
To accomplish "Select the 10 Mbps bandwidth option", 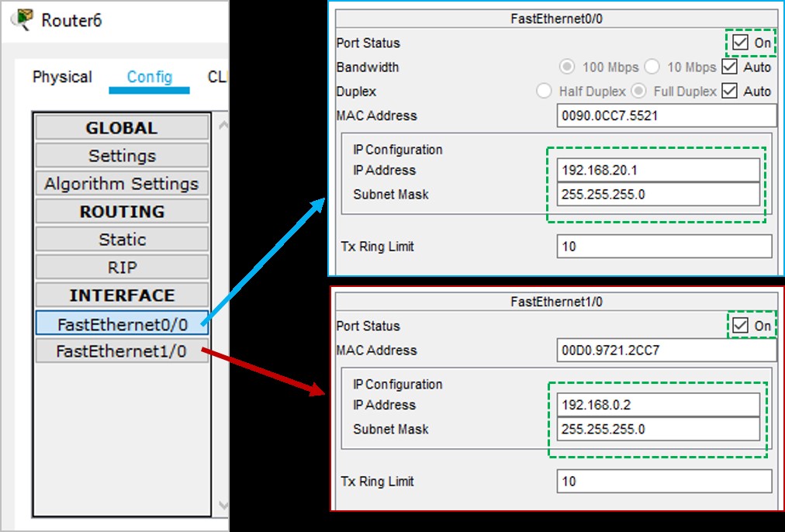I will pyautogui.click(x=652, y=67).
